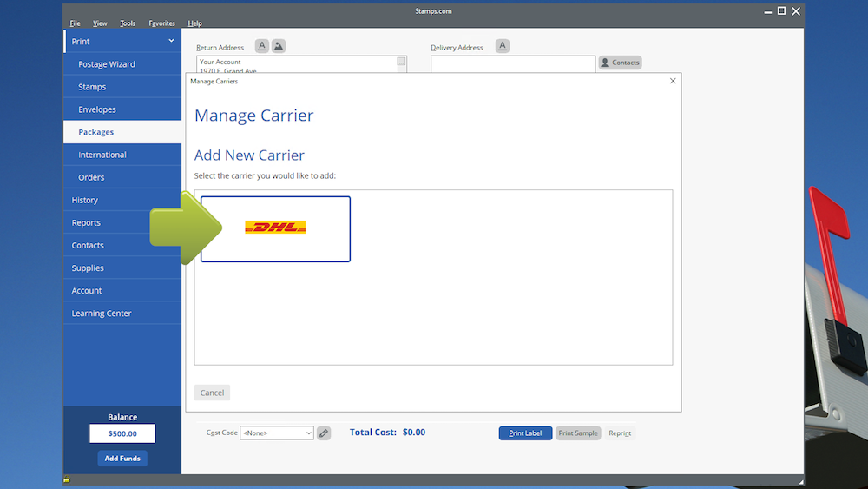
Task: Open the Postage Wizard section
Action: pyautogui.click(x=107, y=64)
